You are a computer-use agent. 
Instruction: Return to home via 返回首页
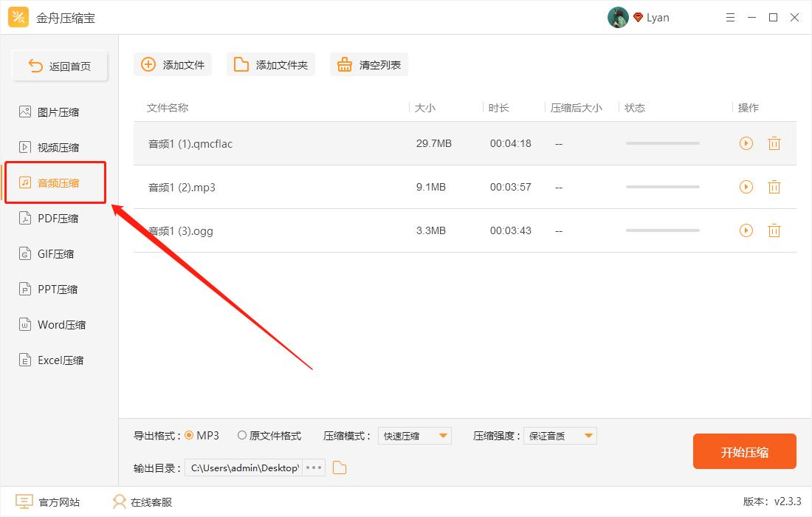tap(59, 65)
